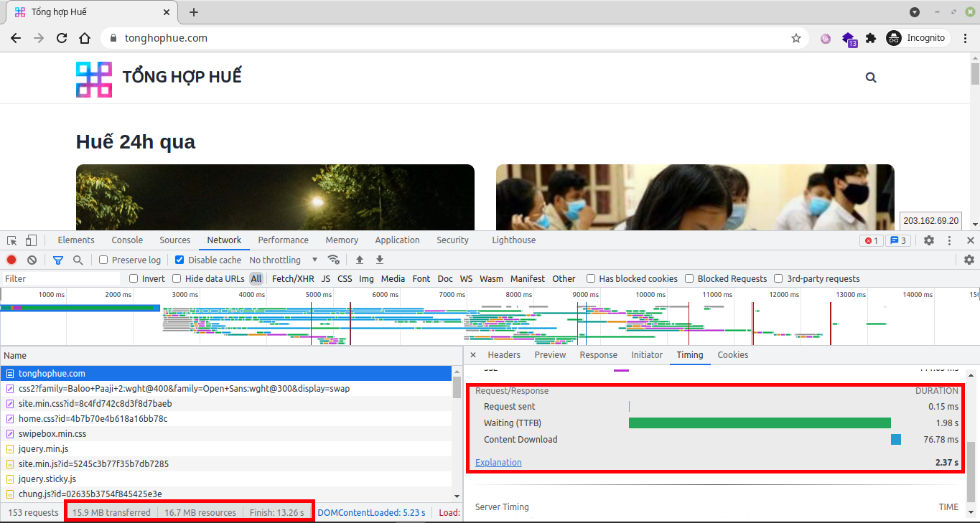This screenshot has width=980, height=523.
Task: Check the Hide data URLs checkbox
Action: point(176,278)
